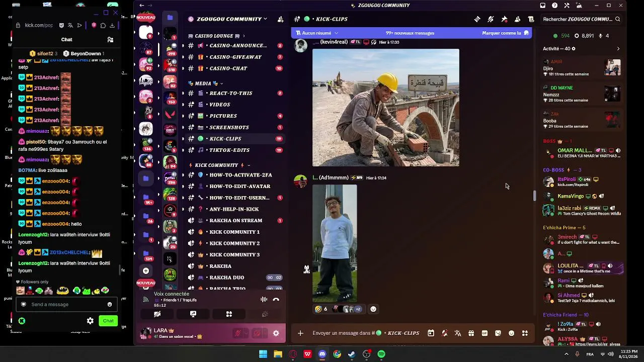This screenshot has width=644, height=362.
Task: Collapse the CASINO LOUNGE category
Action: (216, 36)
